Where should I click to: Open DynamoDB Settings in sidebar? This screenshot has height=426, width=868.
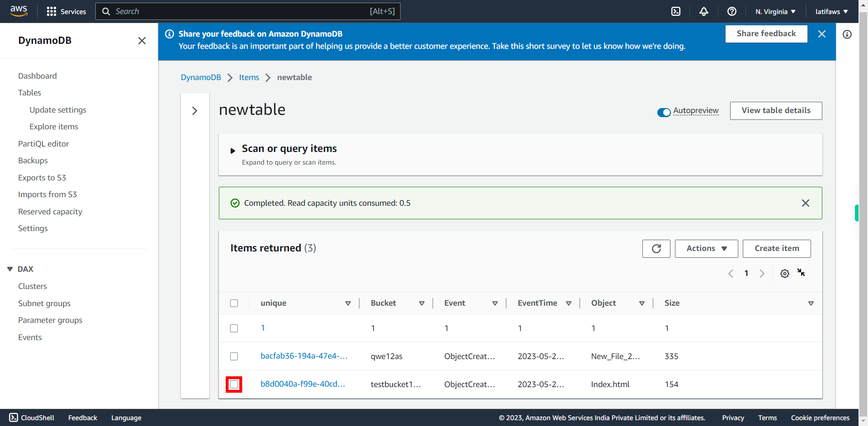click(x=33, y=228)
